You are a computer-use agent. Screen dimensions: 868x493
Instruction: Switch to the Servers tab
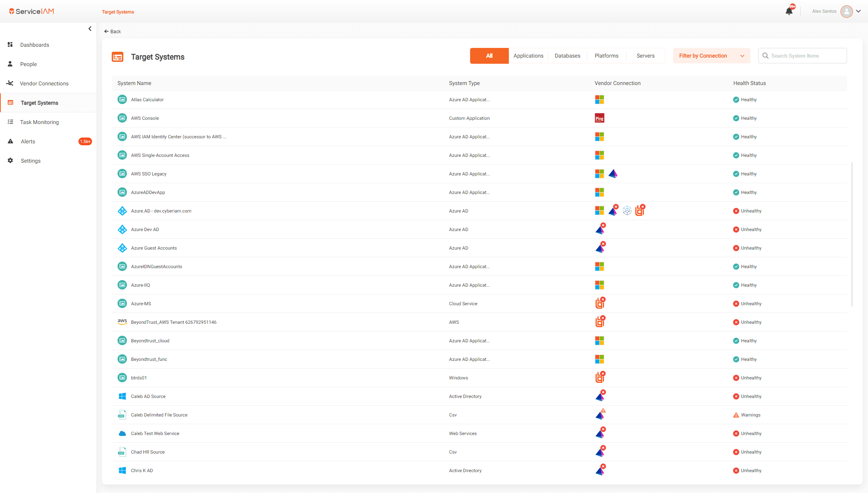point(645,56)
